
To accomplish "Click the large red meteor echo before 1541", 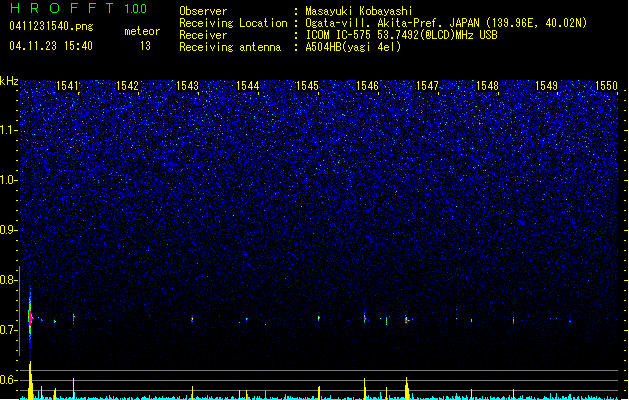I will click(x=30, y=318).
